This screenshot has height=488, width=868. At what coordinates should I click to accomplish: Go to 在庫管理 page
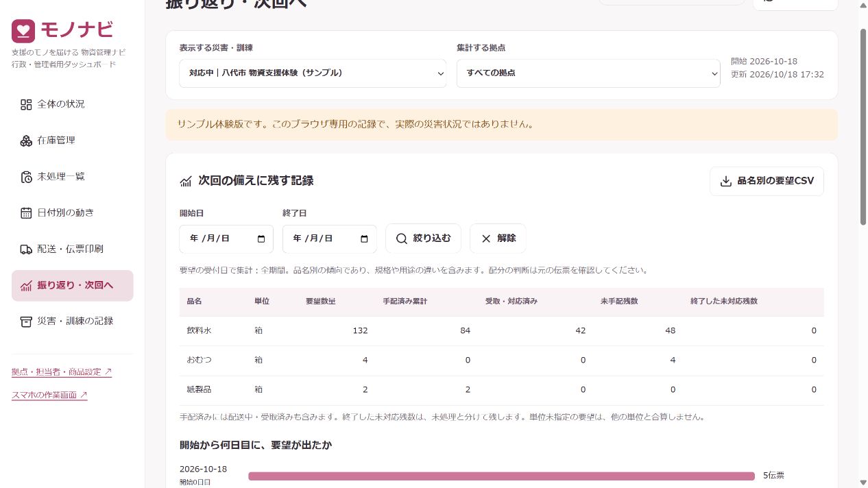coord(72,141)
